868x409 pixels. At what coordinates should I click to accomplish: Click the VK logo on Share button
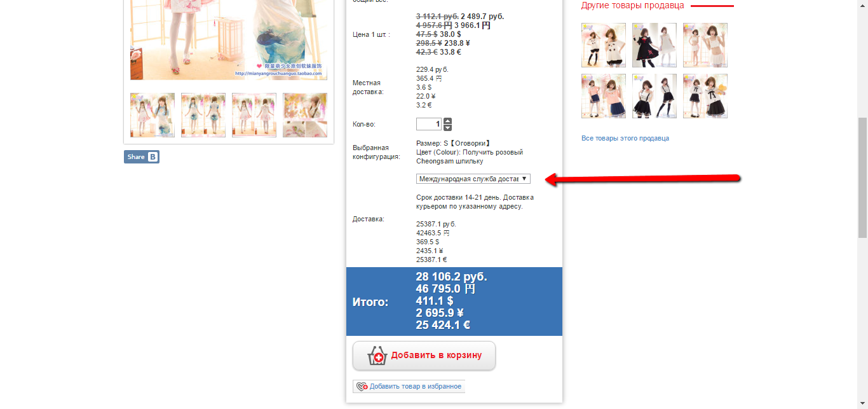click(153, 157)
